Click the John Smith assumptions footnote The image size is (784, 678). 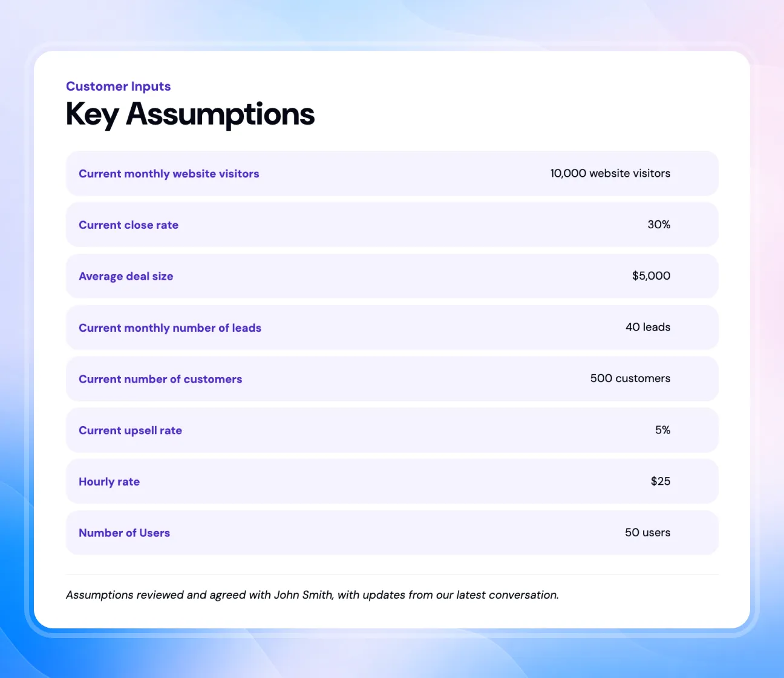pyautogui.click(x=312, y=595)
